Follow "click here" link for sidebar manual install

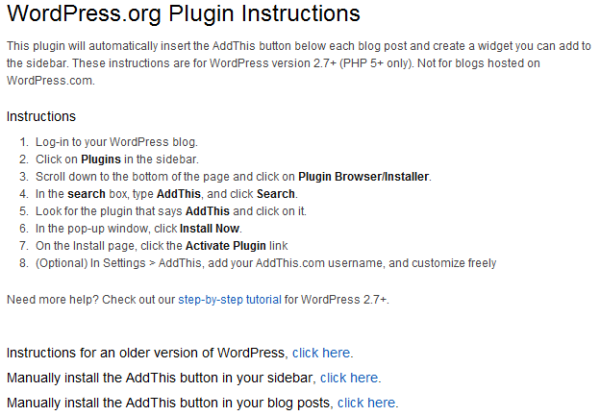(x=350, y=378)
